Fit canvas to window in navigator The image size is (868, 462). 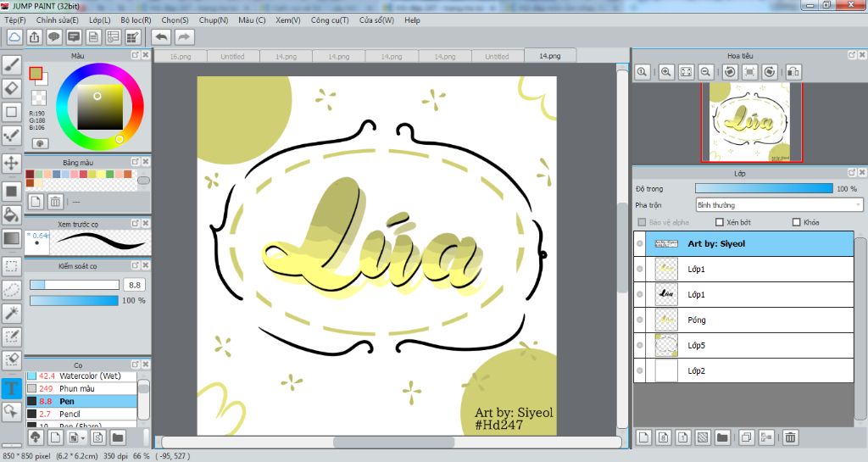686,72
